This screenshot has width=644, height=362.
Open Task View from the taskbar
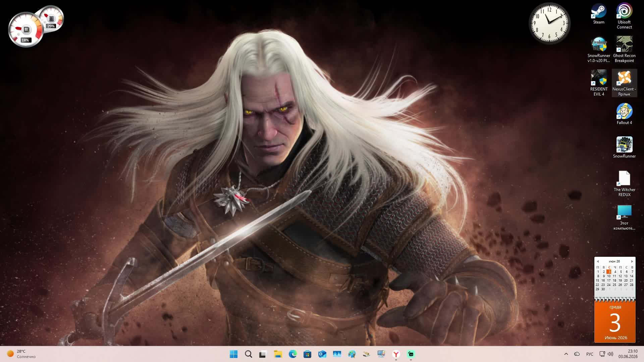(x=263, y=354)
